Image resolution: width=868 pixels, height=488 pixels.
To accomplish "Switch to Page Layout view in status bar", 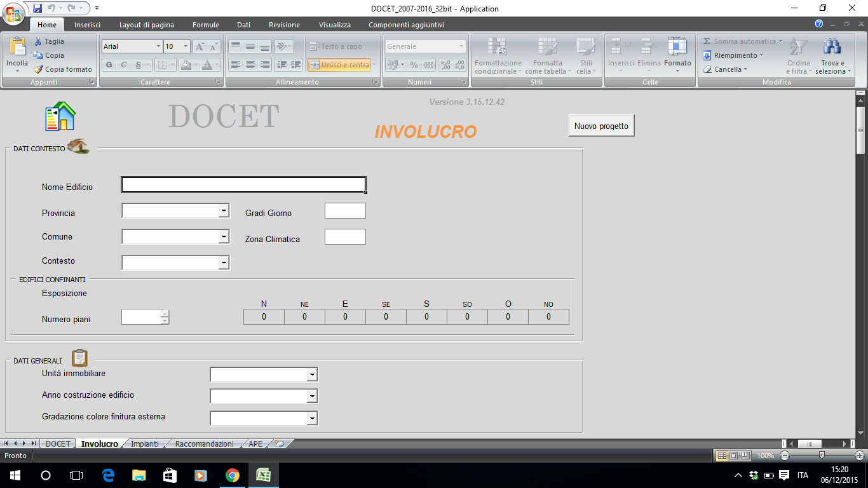I will click(x=733, y=456).
